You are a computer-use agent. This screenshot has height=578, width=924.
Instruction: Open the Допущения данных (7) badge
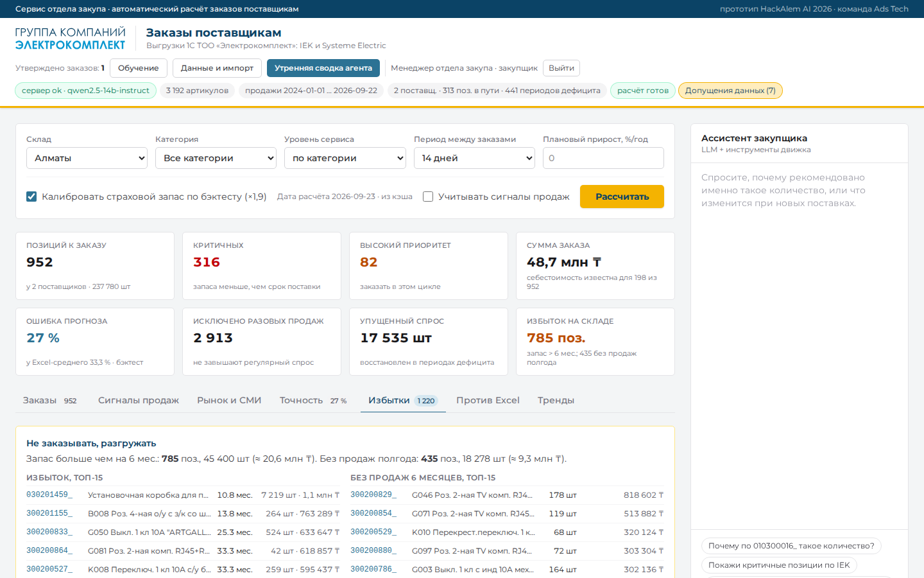730,91
